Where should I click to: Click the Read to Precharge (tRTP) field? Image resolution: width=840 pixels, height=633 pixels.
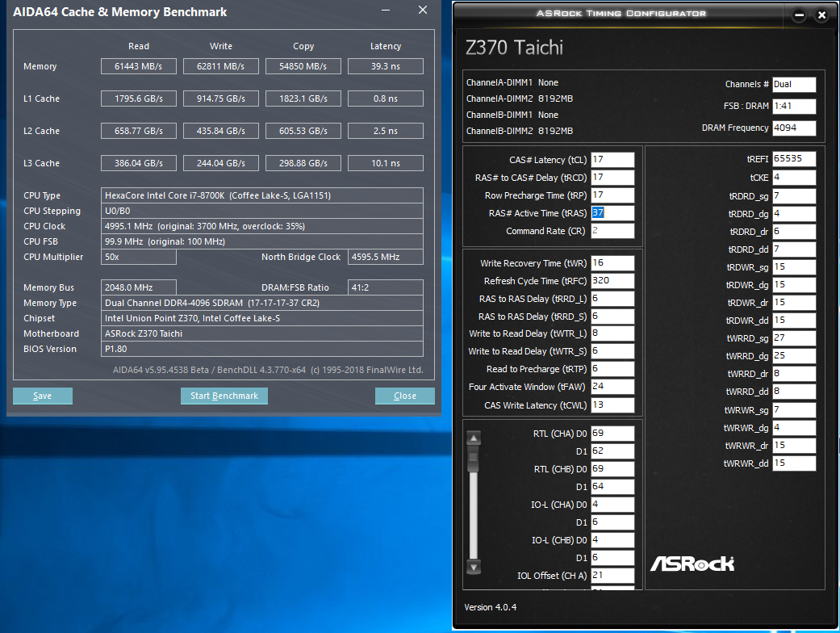[612, 369]
